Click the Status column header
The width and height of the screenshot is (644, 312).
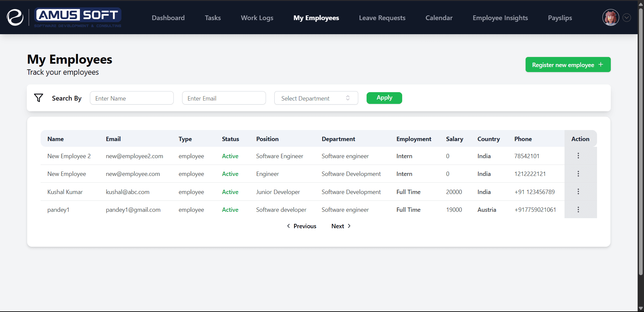230,139
